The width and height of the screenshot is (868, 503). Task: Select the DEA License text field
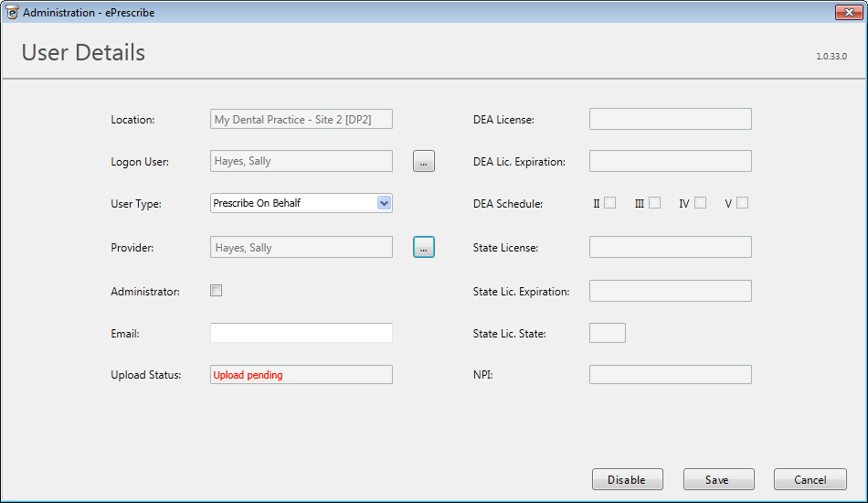(x=670, y=119)
